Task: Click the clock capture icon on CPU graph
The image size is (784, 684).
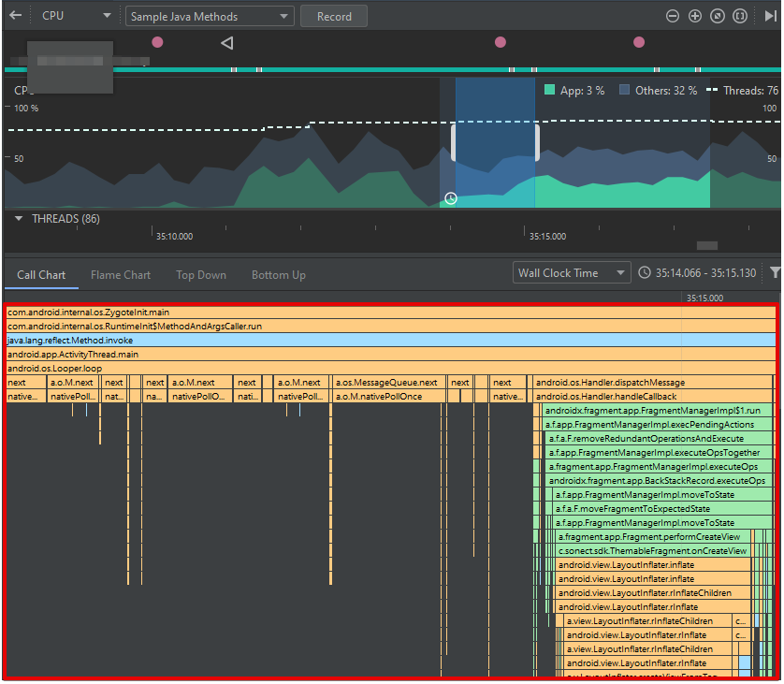Action: pos(451,198)
